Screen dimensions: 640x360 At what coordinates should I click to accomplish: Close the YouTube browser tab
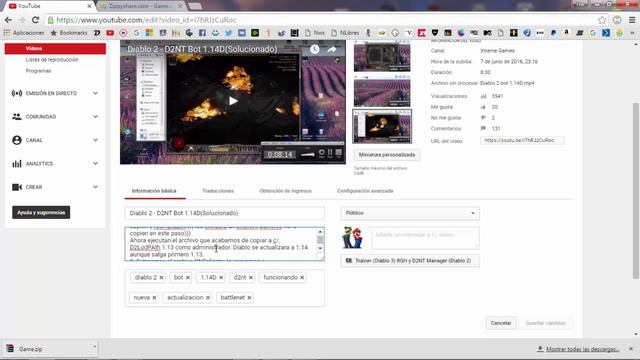pos(89,6)
